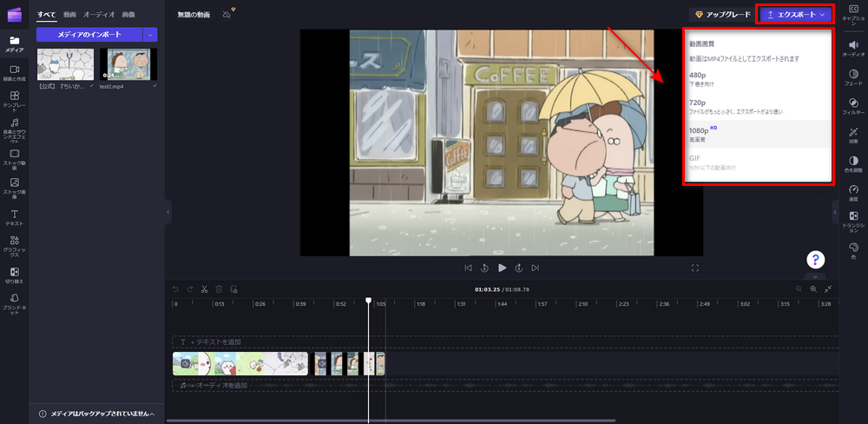This screenshot has height=424, width=868.
Task: Open the import media dropdown arrow
Action: (151, 35)
